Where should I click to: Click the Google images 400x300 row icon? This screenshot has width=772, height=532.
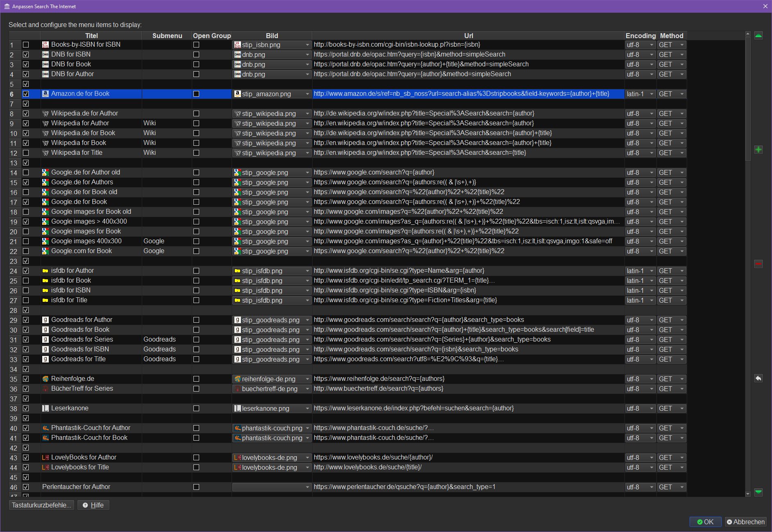[45, 241]
